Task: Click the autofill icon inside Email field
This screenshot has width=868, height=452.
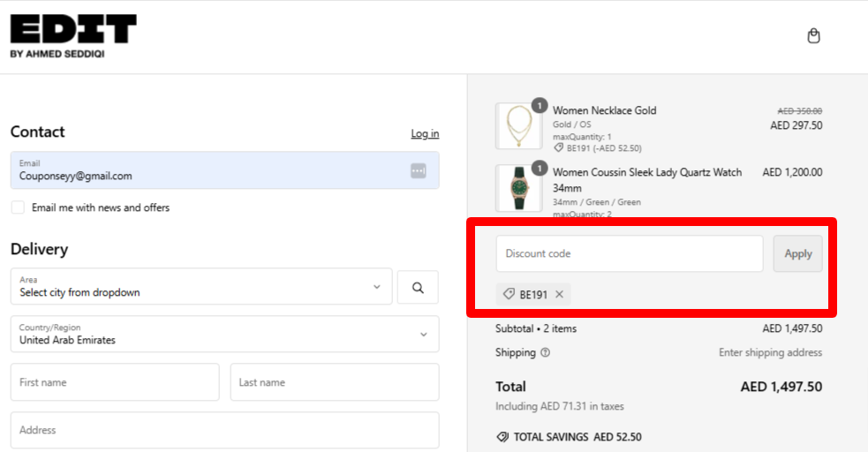Action: point(418,170)
